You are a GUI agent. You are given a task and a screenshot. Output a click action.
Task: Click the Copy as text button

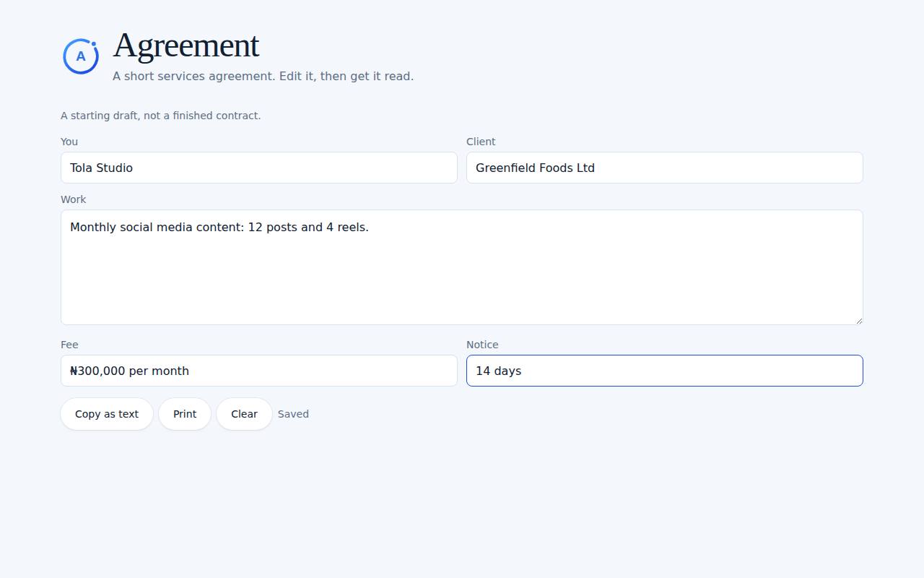tap(107, 414)
